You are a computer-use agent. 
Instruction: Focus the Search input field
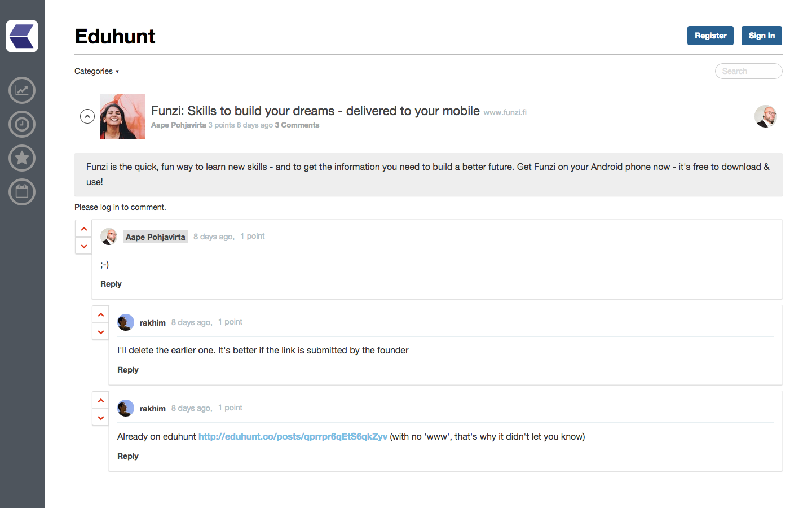pyautogui.click(x=748, y=71)
